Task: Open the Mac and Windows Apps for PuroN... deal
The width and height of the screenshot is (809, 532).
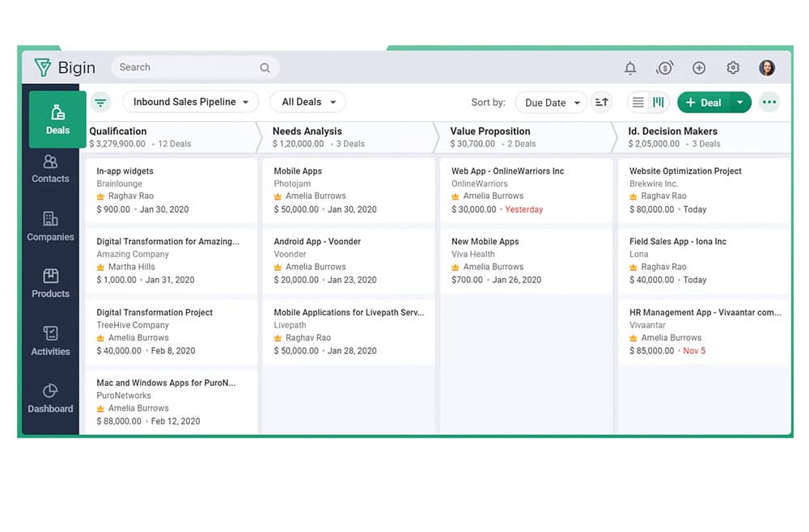Action: (x=172, y=402)
